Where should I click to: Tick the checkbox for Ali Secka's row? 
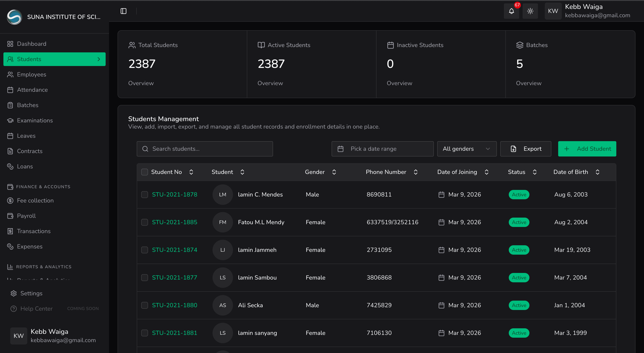[145, 305]
